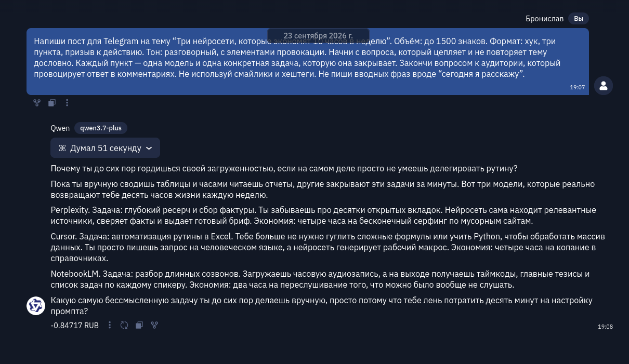Click the qwen3.7-plus model badge
The width and height of the screenshot is (629, 364).
pos(101,128)
